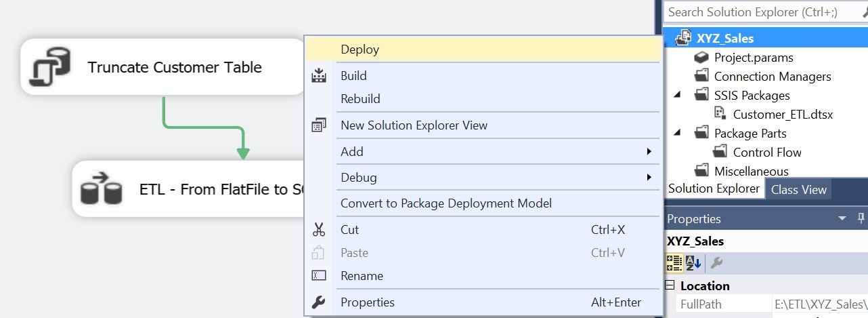Select the Control Flow folder
Image resolution: width=868 pixels, height=318 pixels.
767,153
